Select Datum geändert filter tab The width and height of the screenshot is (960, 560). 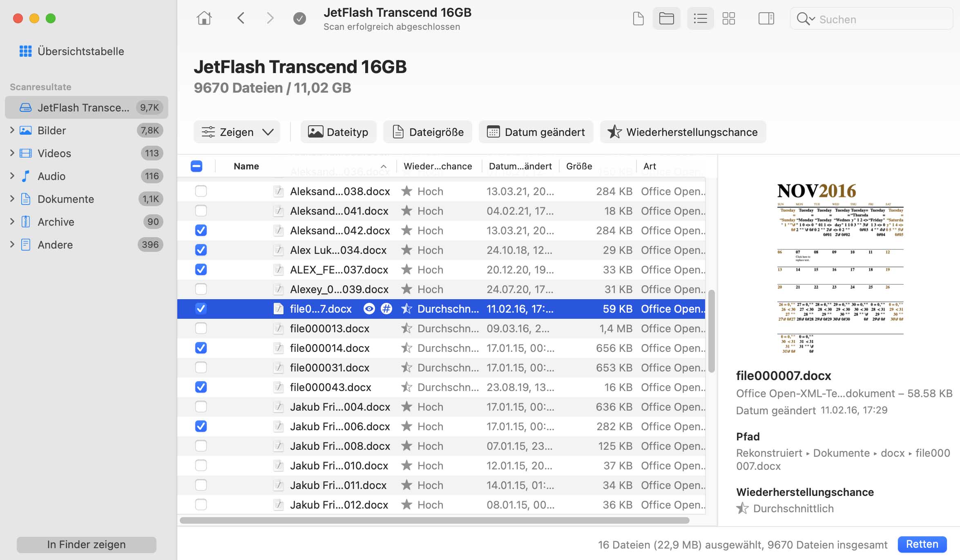tap(536, 131)
